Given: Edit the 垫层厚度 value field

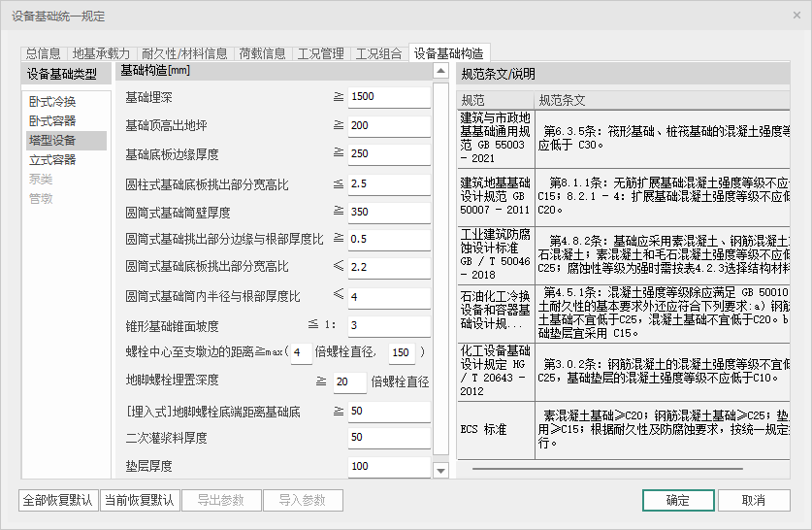Looking at the screenshot, I should 388,467.
